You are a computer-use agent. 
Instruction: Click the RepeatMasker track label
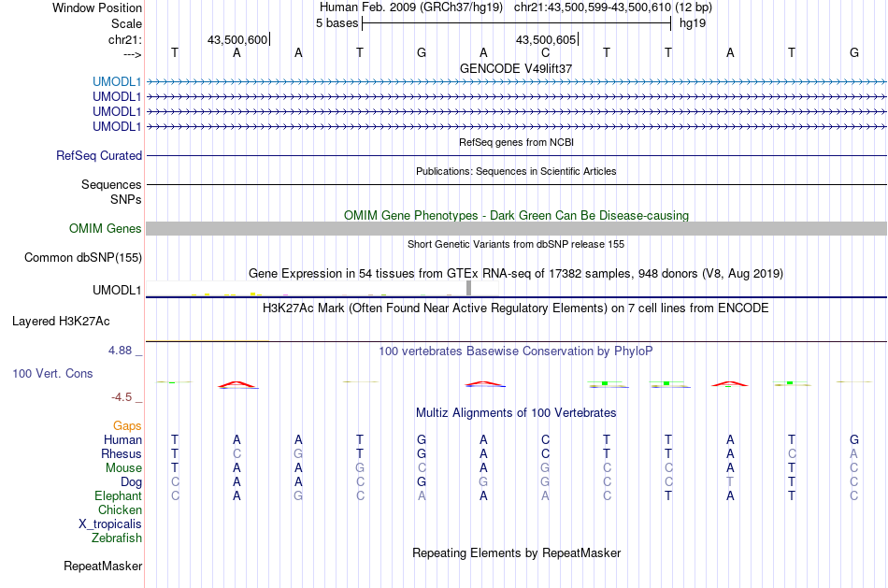[103, 566]
